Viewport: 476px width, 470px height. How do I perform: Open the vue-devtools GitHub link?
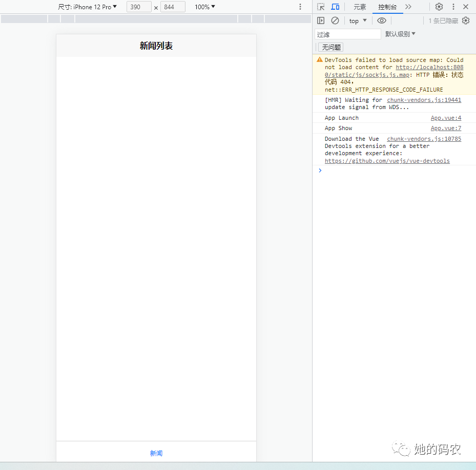point(387,161)
